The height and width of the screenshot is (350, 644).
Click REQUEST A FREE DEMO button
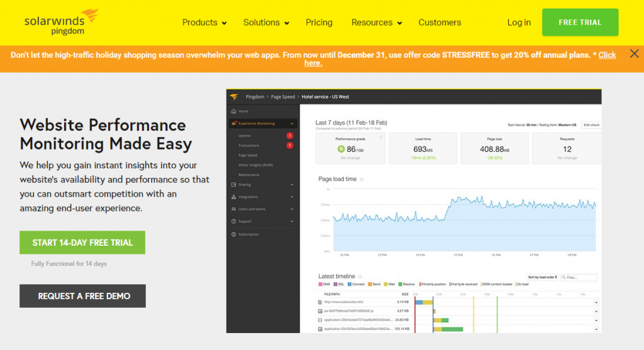tap(82, 296)
